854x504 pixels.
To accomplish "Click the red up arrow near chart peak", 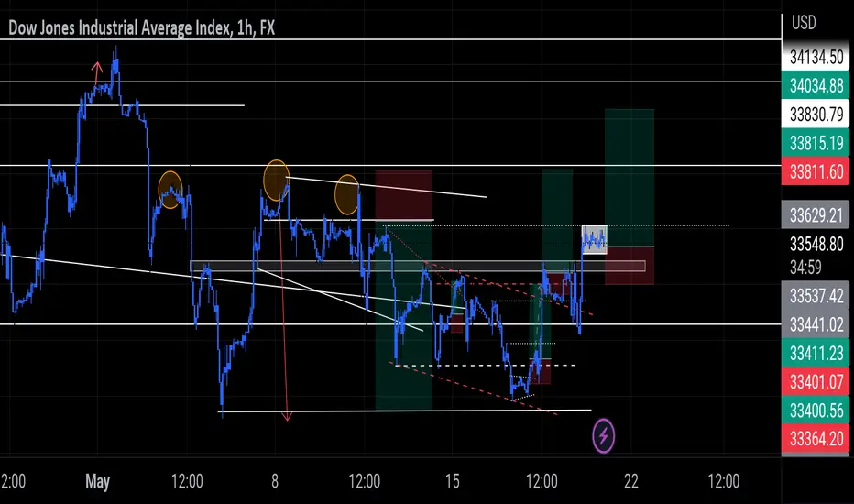I will coord(97,73).
